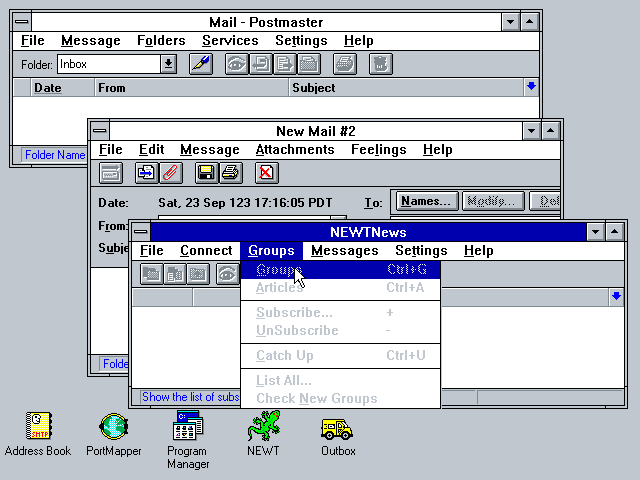640x480 pixels.
Task: Click the second icon in NEWTNews toolbar
Action: pos(175,273)
